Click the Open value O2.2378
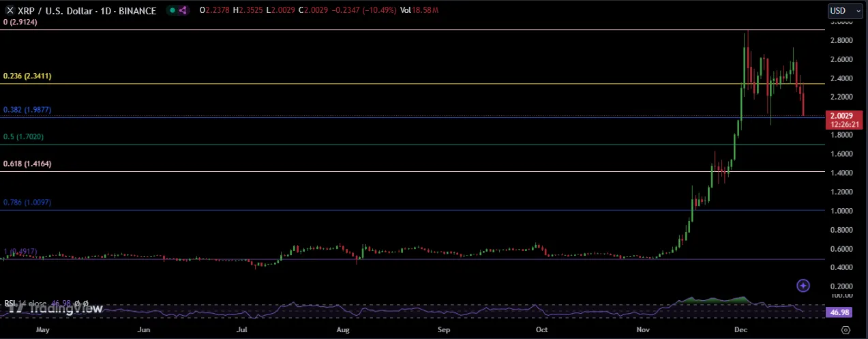868x339 pixels. pyautogui.click(x=215, y=10)
